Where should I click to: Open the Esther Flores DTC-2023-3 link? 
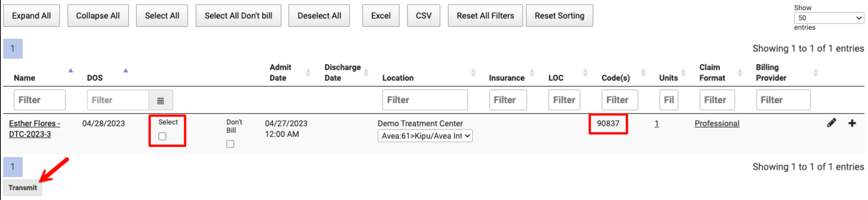click(x=34, y=129)
